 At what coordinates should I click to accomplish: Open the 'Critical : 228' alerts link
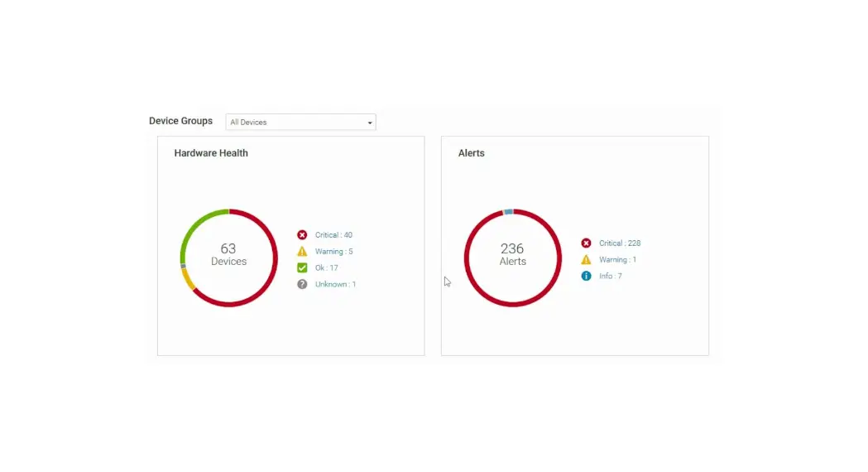coord(620,243)
